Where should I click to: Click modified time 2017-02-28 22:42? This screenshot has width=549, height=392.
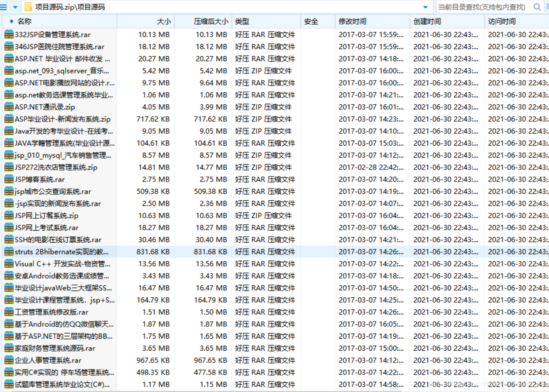pos(371,167)
